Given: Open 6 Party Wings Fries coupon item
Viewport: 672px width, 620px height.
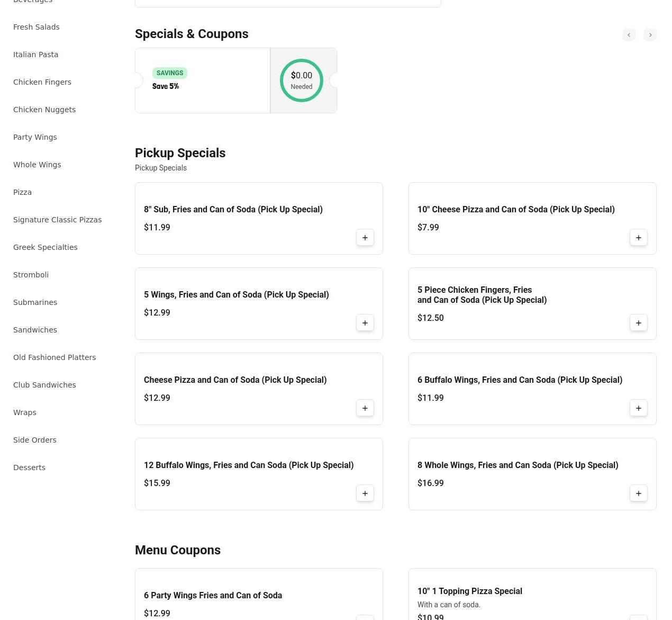Looking at the screenshot, I should click(x=213, y=596).
